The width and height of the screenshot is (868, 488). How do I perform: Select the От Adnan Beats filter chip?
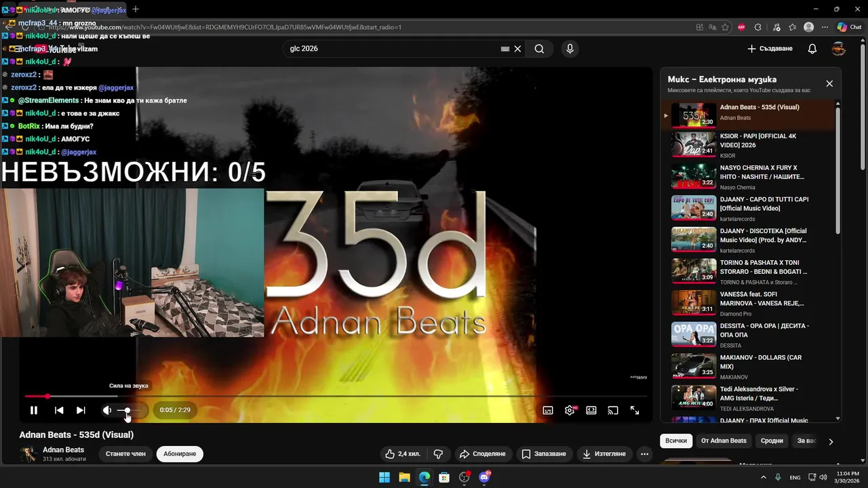click(724, 441)
